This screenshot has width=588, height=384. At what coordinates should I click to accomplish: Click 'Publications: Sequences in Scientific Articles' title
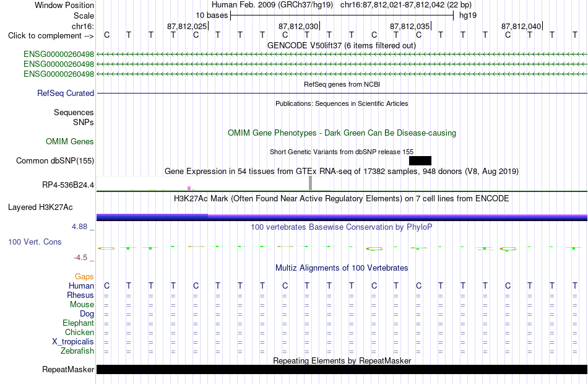click(x=342, y=103)
